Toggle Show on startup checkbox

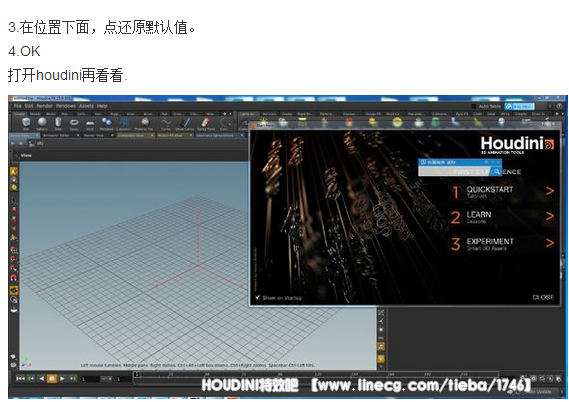click(258, 298)
